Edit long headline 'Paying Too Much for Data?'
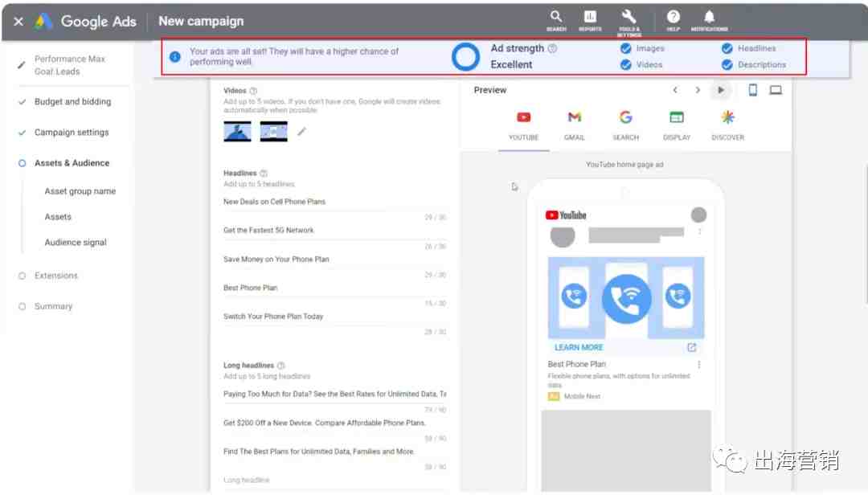868x499 pixels. (x=334, y=395)
